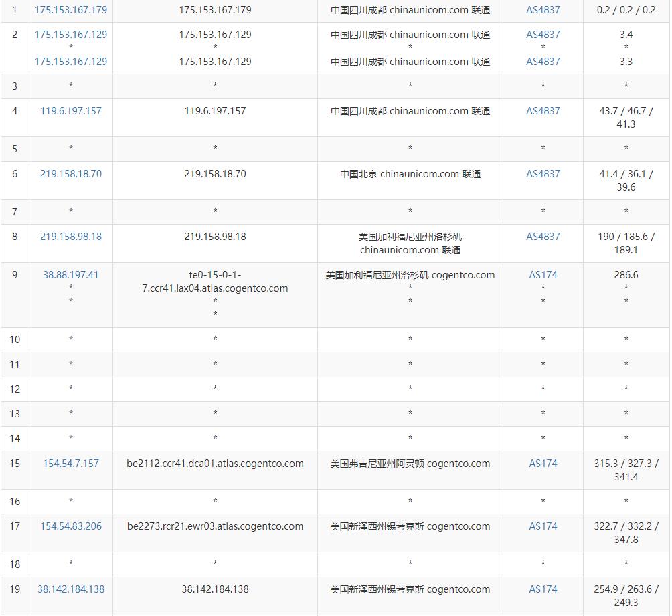Select the latency 43.7 / 46.7 / 41.3
Screen dimensions: 672x616
pos(626,117)
